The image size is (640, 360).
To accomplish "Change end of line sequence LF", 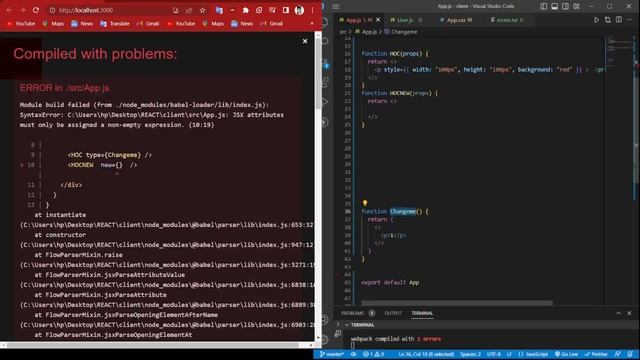I will pos(509,354).
